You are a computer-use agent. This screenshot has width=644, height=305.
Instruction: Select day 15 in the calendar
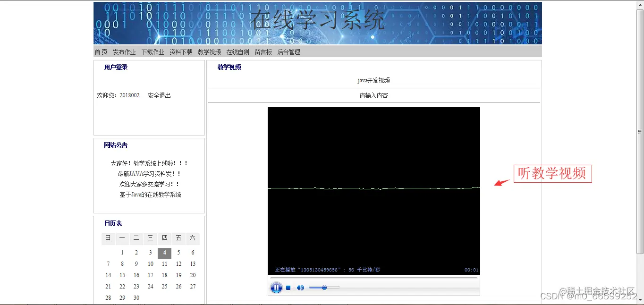[122, 275]
